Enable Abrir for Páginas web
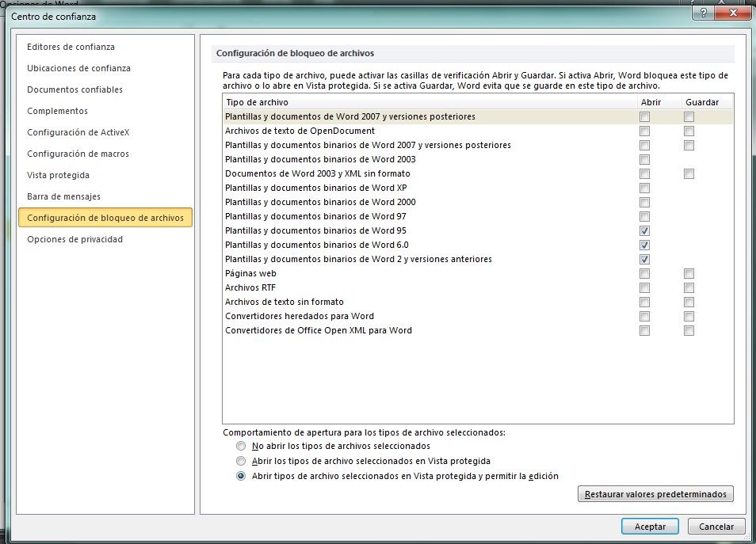The height and width of the screenshot is (544, 756). tap(644, 274)
